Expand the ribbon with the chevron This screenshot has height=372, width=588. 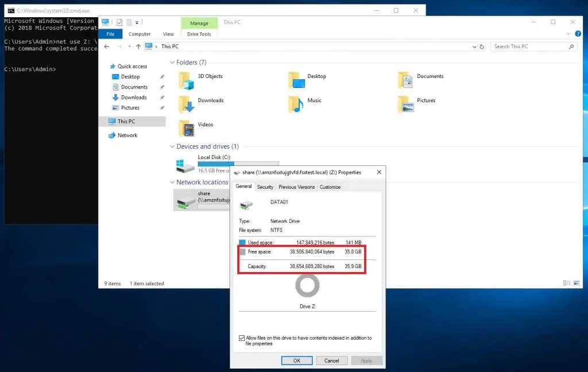(x=568, y=34)
